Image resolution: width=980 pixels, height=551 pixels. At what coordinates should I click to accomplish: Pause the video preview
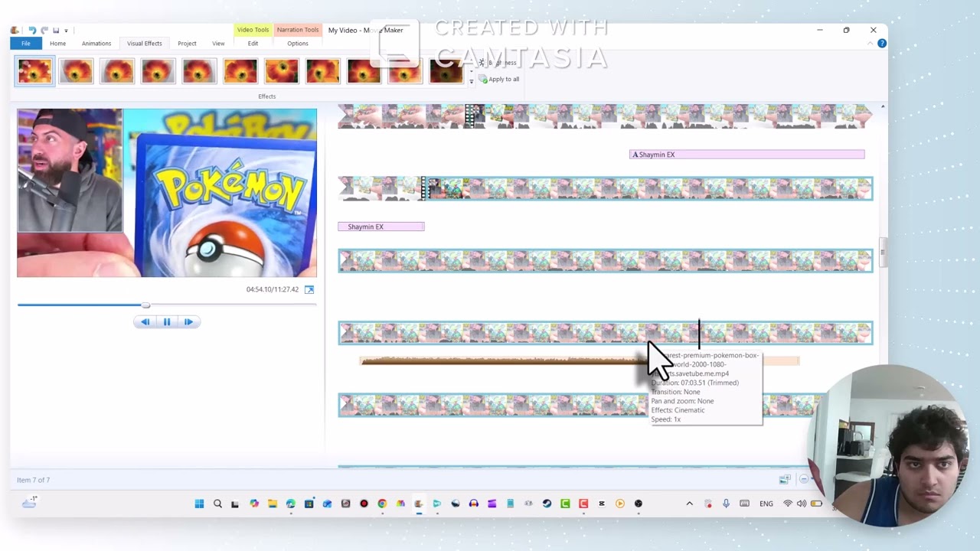click(x=167, y=322)
